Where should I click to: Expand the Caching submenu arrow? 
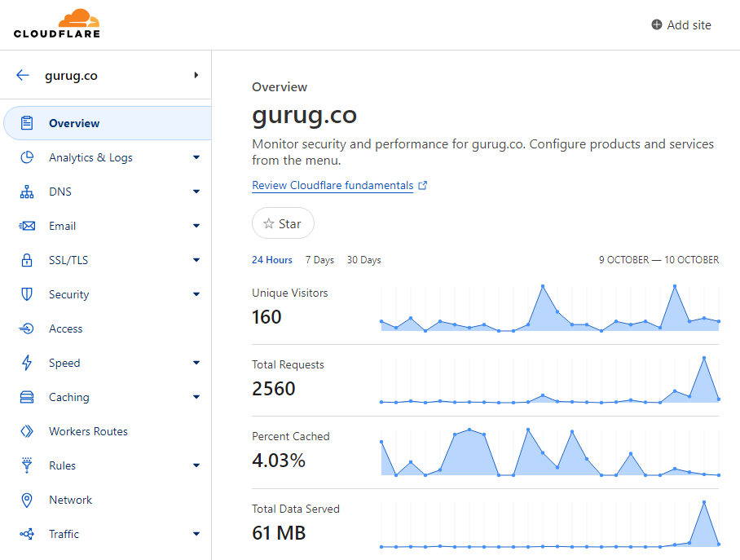pos(196,397)
